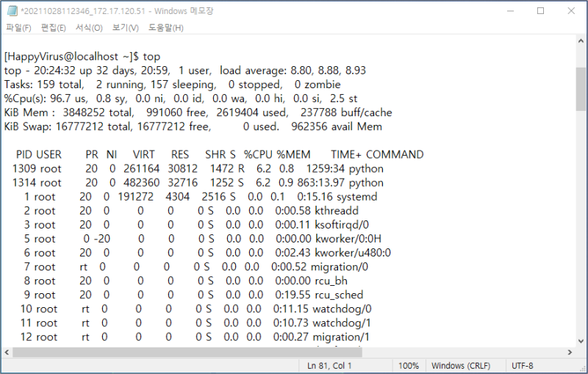
Task: Click the '1309 root' process row
Action: (x=198, y=169)
